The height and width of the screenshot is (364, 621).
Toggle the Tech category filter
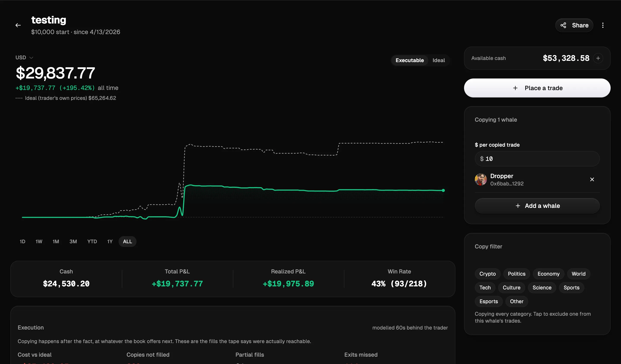point(485,288)
